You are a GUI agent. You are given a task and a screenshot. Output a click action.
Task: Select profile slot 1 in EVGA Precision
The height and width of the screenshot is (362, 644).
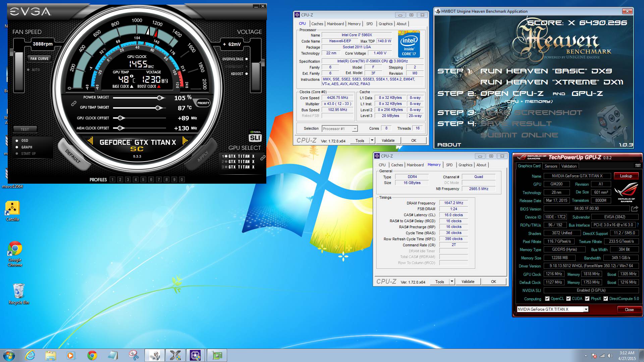coord(112,180)
